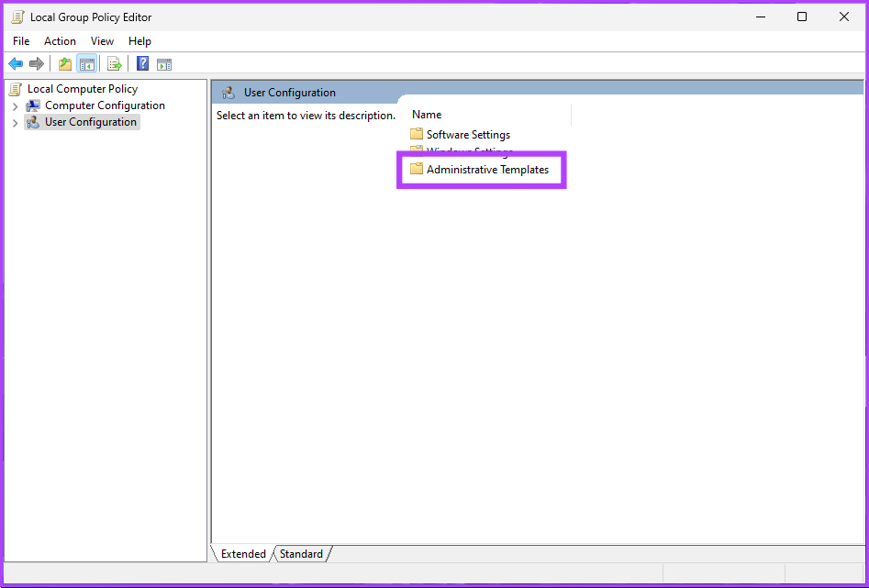Viewport: 869px width, 588px height.
Task: Open Help via blue question mark icon
Action: click(x=143, y=64)
